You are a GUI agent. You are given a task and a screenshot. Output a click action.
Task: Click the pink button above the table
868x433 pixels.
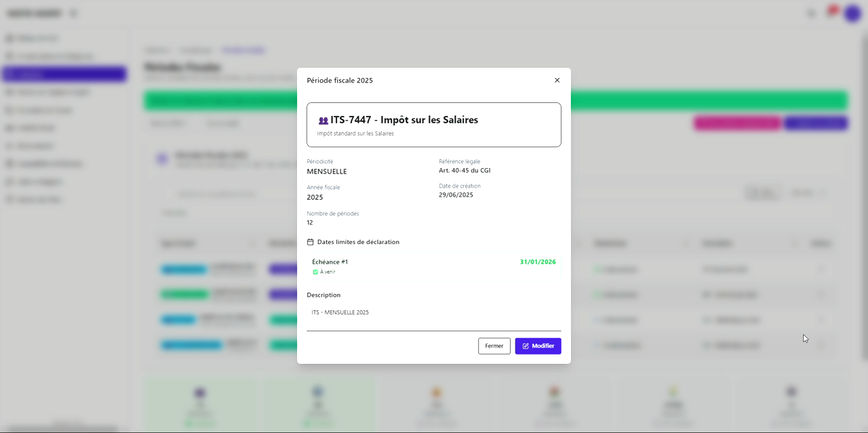(736, 123)
